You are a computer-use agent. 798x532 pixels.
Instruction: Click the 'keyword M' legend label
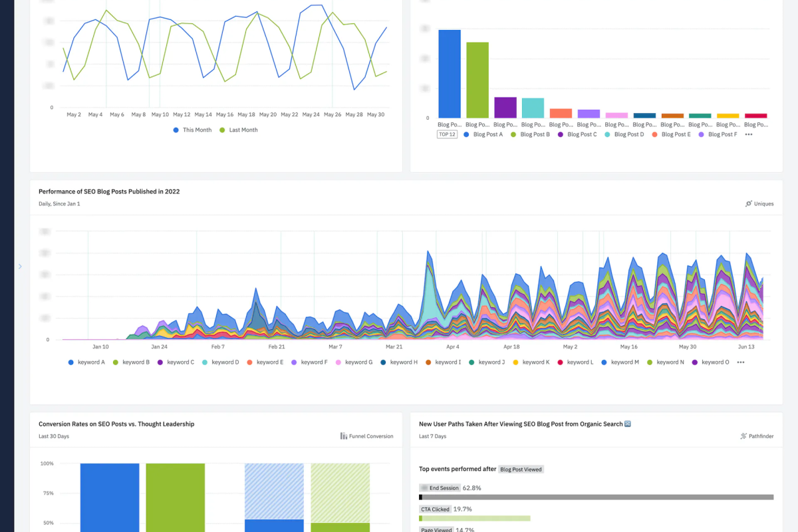(625, 362)
